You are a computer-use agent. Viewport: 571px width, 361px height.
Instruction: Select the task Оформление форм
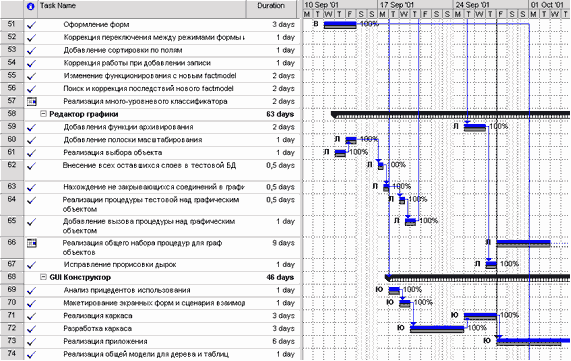click(96, 25)
